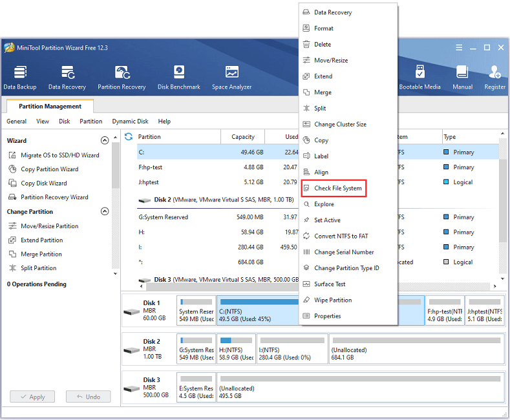Open the Help menu
510x420 pixels.
click(x=164, y=121)
